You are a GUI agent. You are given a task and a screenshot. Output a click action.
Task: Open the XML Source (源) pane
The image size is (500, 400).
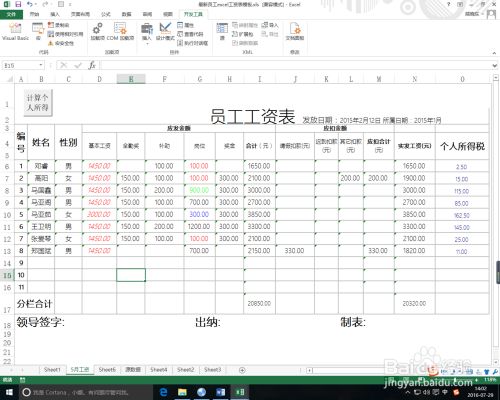coord(222,32)
